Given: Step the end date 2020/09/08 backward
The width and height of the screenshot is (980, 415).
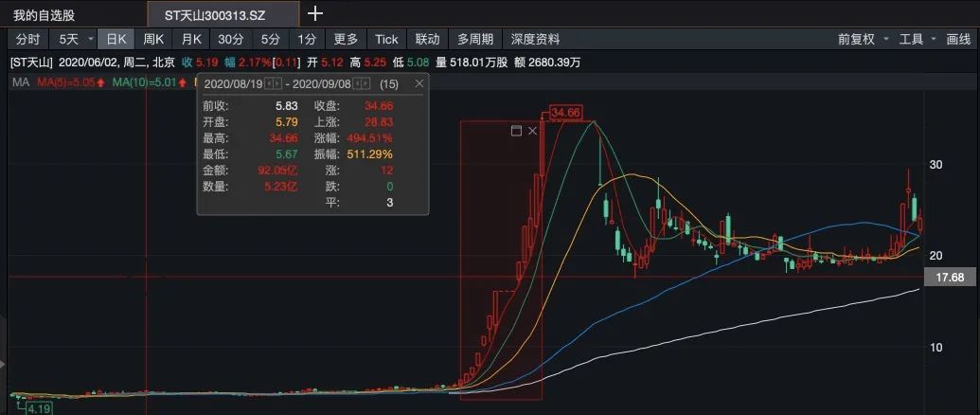Looking at the screenshot, I should pyautogui.click(x=358, y=83).
